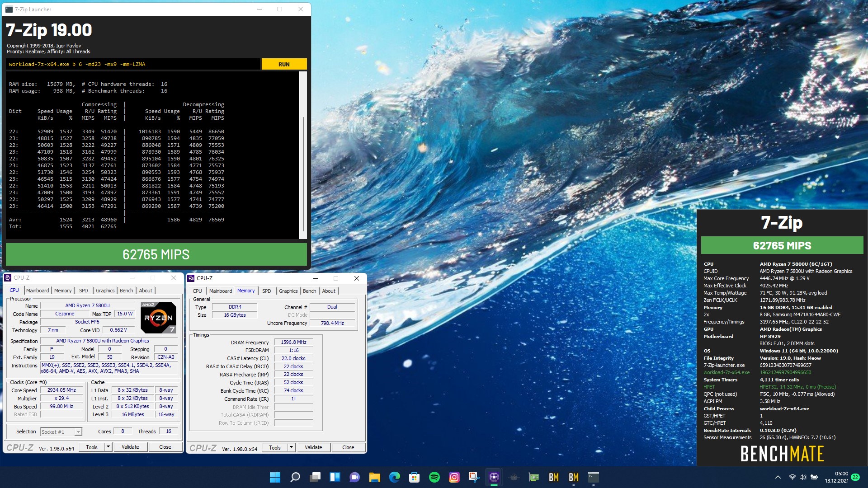Open Graphics tab in CPU-Z memory timings window
868x488 pixels.
click(288, 291)
